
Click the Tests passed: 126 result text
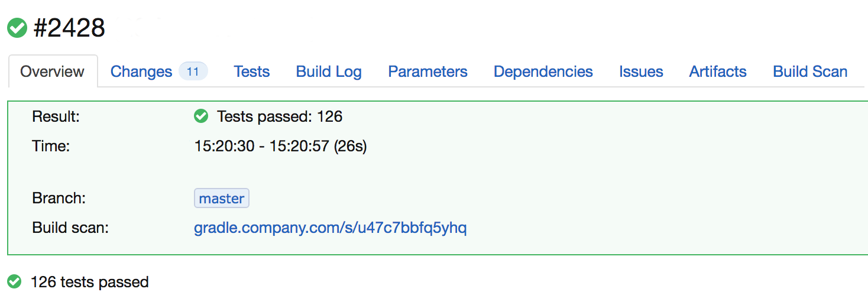[280, 116]
